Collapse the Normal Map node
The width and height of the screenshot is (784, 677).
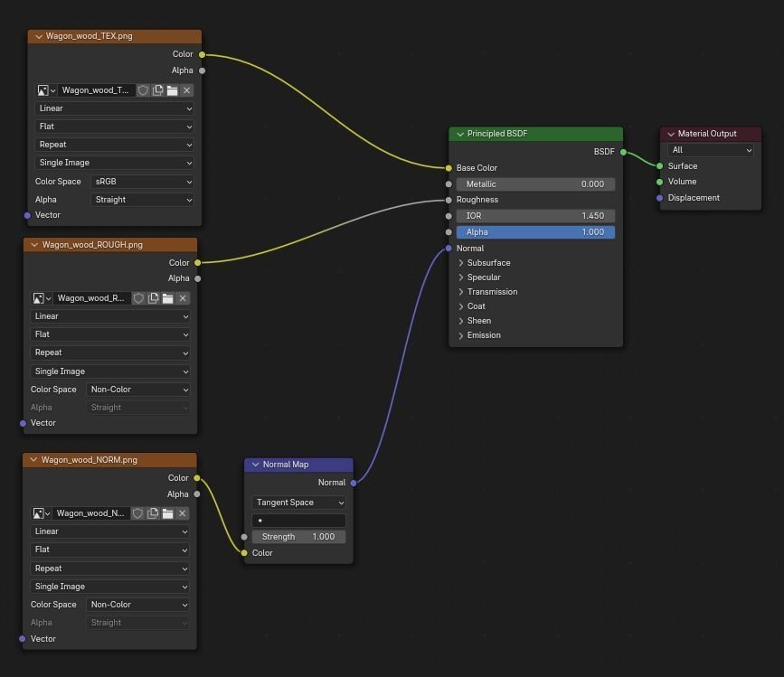(256, 465)
